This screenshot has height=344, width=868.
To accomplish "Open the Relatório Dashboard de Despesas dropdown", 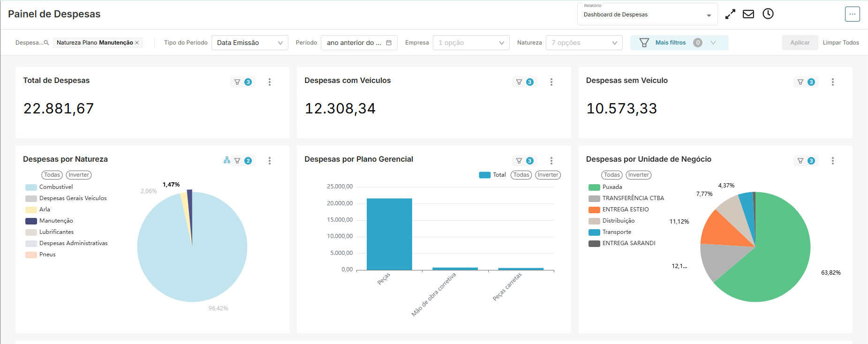I will [647, 14].
